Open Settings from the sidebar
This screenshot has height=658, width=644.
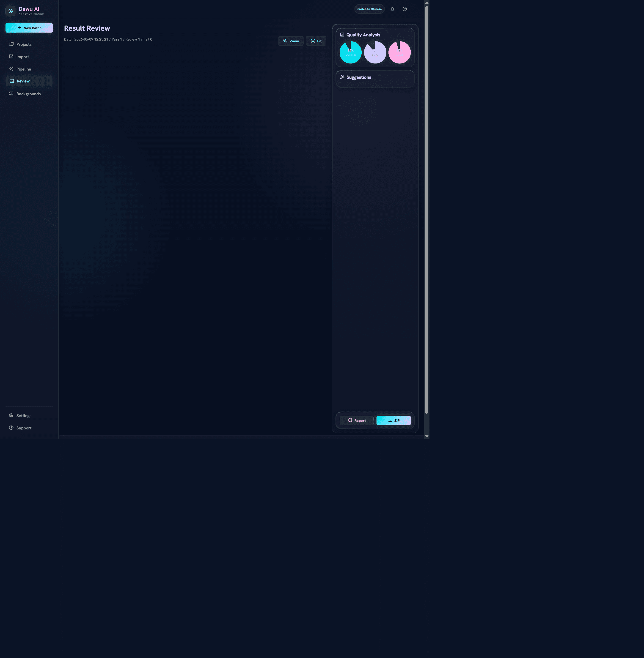click(x=29, y=416)
